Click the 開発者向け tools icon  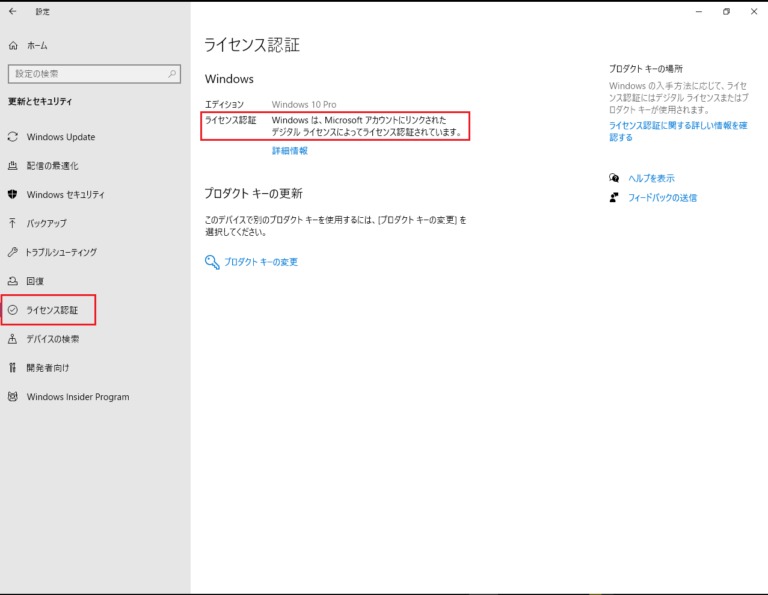pyautogui.click(x=13, y=368)
